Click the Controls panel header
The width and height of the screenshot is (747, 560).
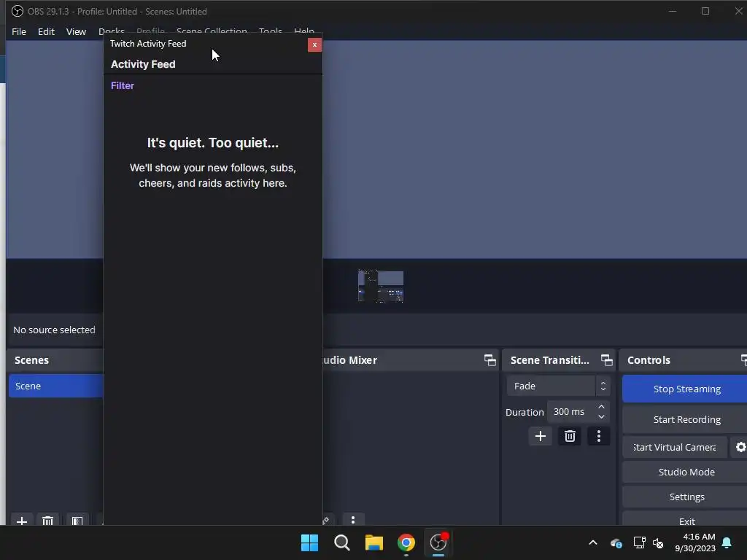[x=683, y=360]
